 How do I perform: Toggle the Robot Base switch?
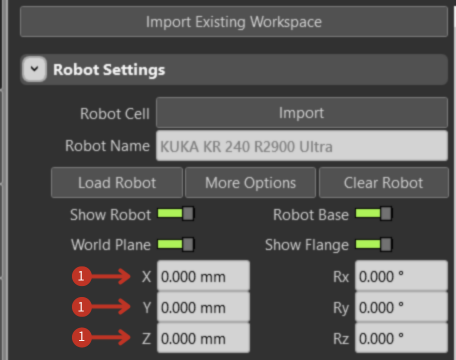(x=374, y=214)
